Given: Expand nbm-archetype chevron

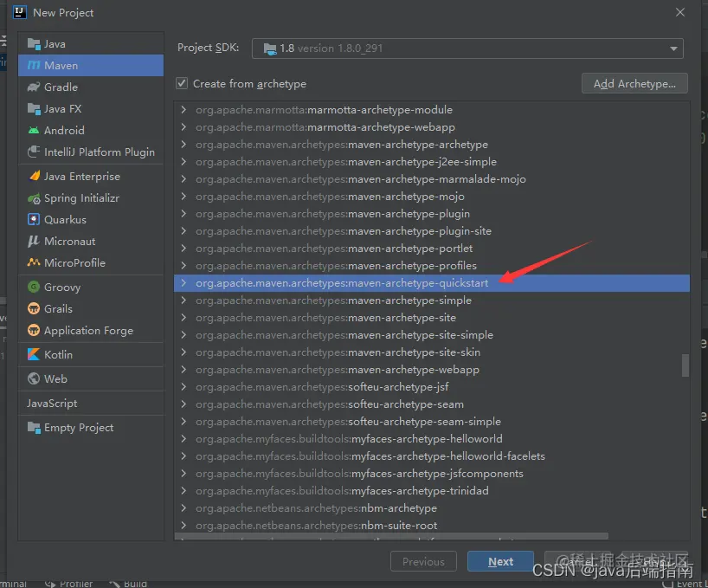Looking at the screenshot, I should coord(183,508).
